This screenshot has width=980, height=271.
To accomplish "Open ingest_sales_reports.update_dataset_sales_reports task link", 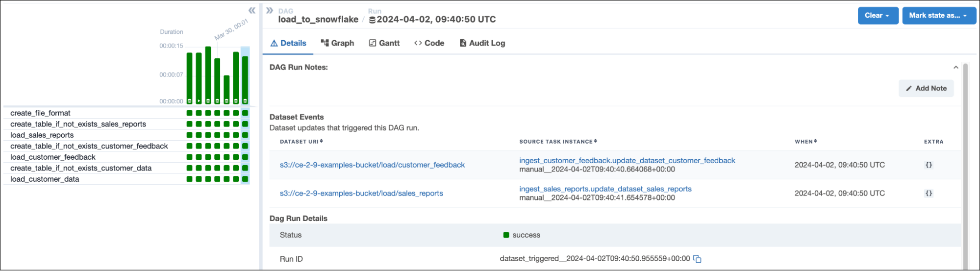I will 605,189.
